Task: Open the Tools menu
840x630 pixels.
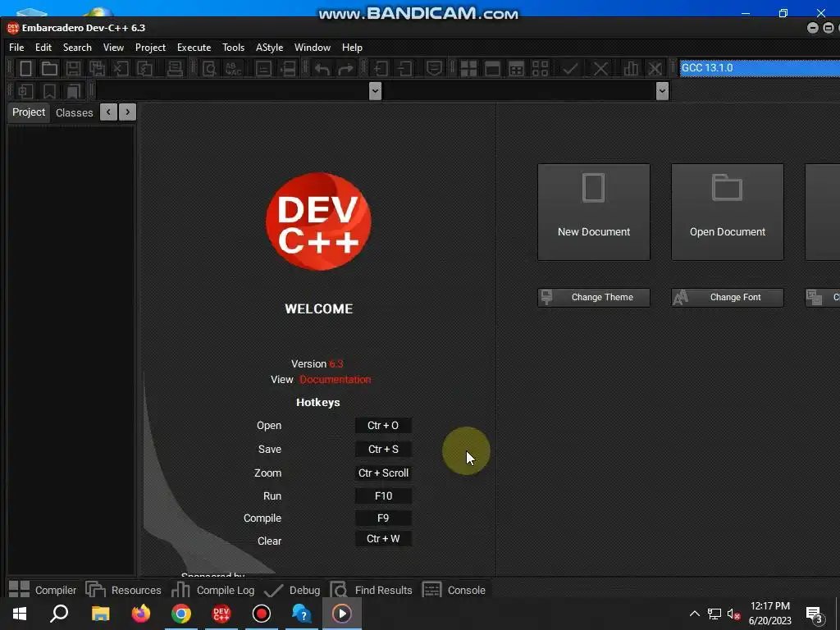Action: (x=233, y=47)
